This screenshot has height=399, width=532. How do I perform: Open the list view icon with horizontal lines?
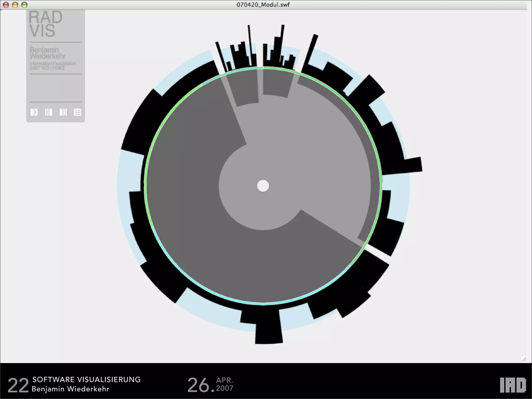pos(77,112)
